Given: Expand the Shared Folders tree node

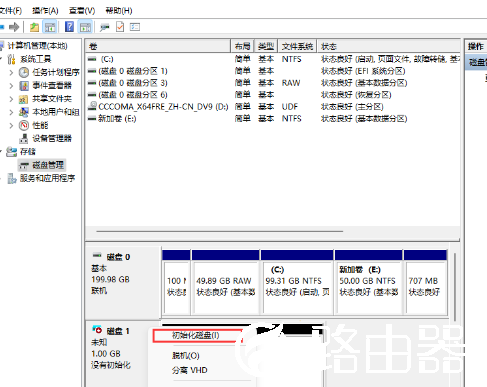Looking at the screenshot, I should pos(11,99).
